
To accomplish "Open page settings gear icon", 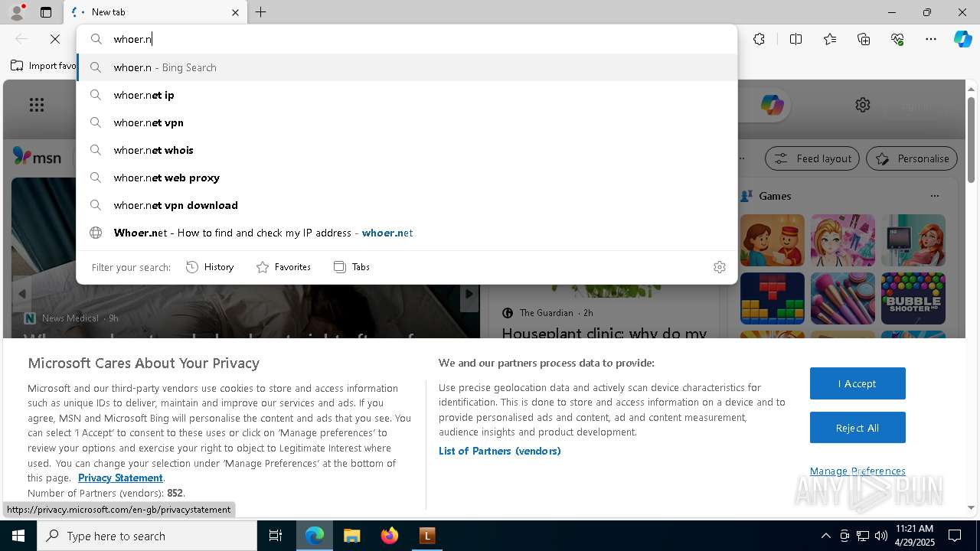I will point(863,105).
